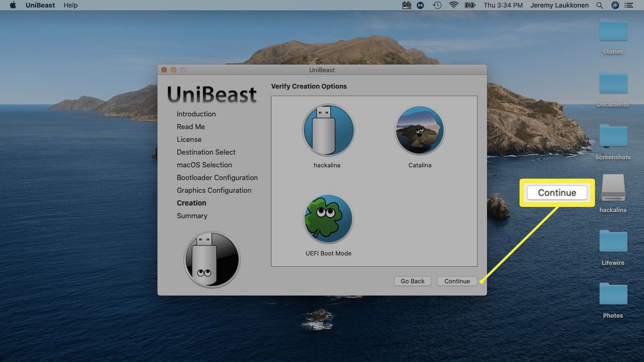Click the Thu 3:34 PM clock

tap(503, 5)
